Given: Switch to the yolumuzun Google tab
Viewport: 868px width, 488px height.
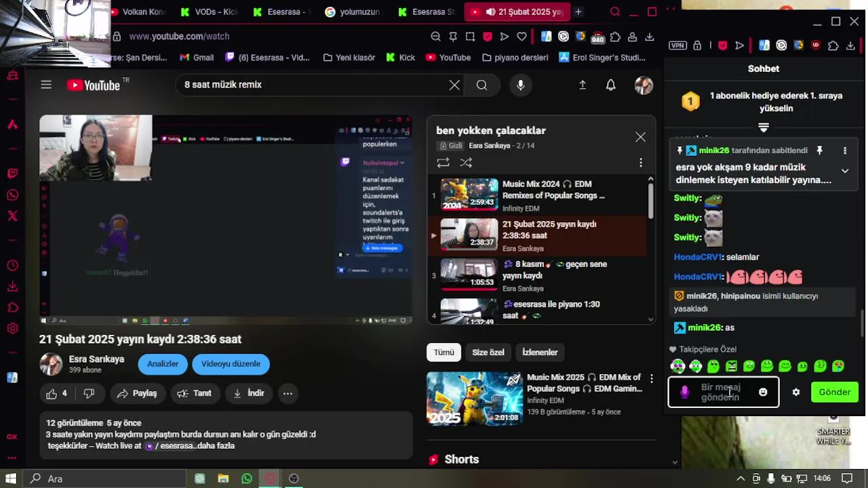Looking at the screenshot, I should [353, 12].
